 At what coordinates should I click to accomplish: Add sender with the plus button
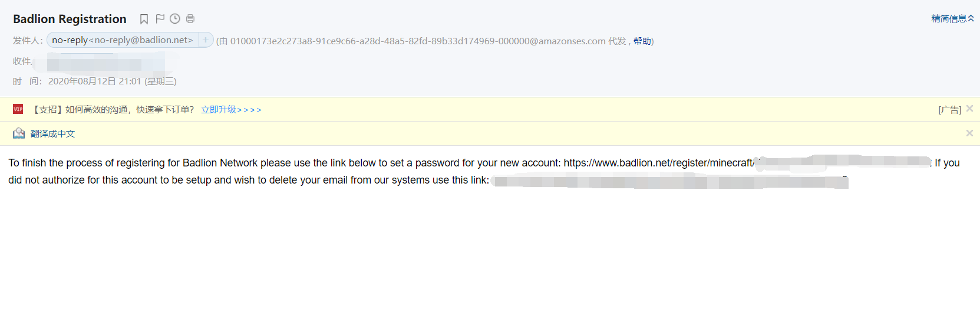tap(206, 40)
